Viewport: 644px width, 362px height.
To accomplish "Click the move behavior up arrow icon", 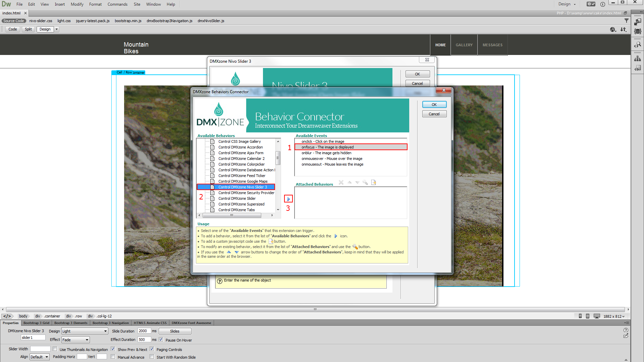I will 350,183.
